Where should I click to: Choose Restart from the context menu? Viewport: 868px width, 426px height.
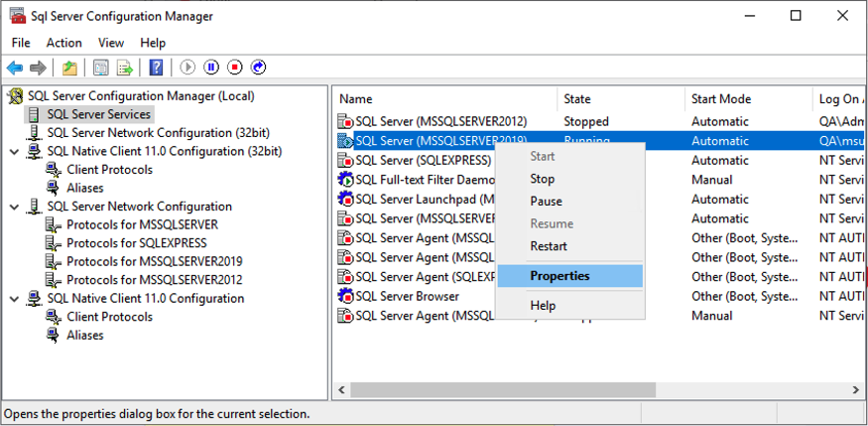(570, 246)
